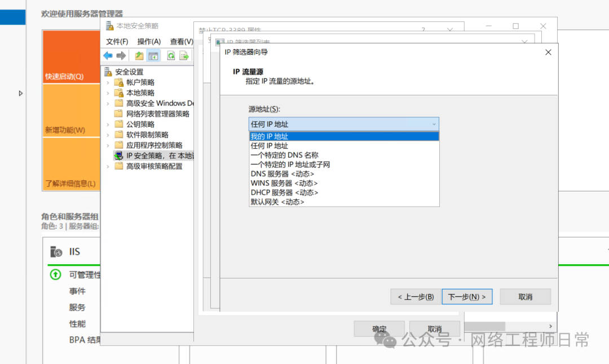Screen dimensions: 609x364
Task: Click the Forward arrow in the toolbar
Action: point(121,56)
